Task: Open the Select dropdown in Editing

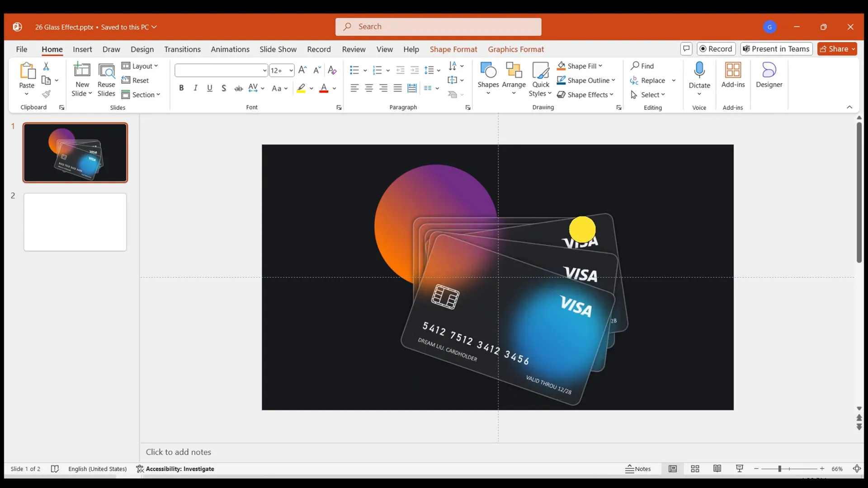Action: point(648,94)
